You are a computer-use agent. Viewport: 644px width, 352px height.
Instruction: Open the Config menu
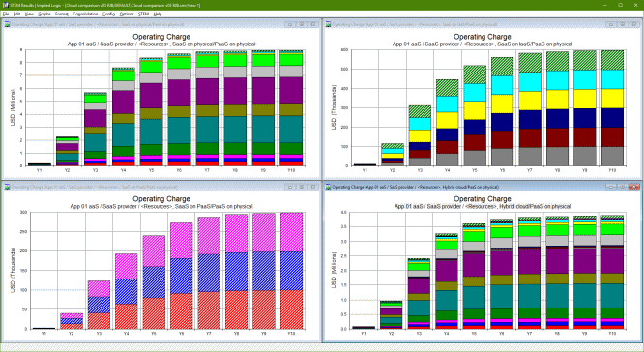(x=109, y=14)
